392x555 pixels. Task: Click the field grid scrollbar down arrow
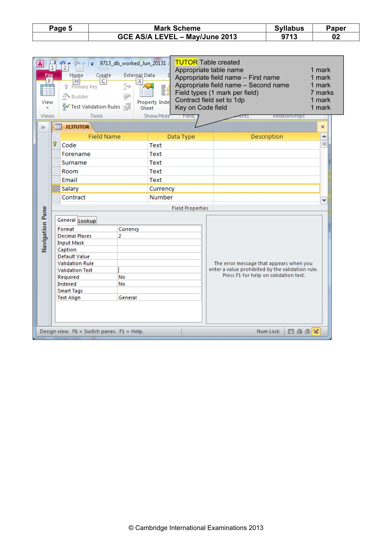point(324,200)
